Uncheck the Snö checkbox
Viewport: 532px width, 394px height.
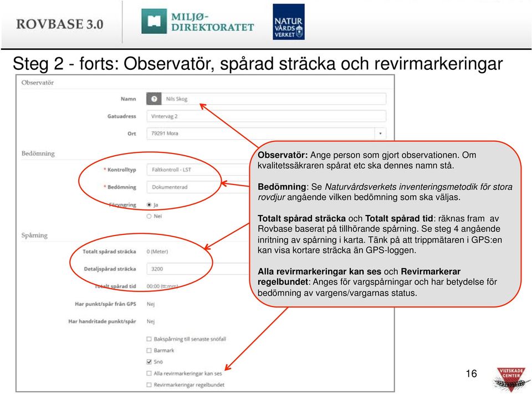[x=149, y=362]
